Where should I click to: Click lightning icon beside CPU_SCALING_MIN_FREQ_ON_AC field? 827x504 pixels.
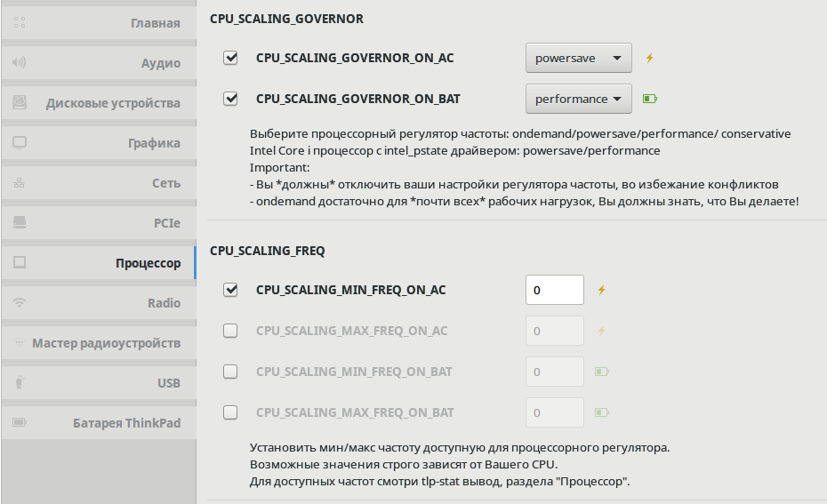[x=601, y=290]
